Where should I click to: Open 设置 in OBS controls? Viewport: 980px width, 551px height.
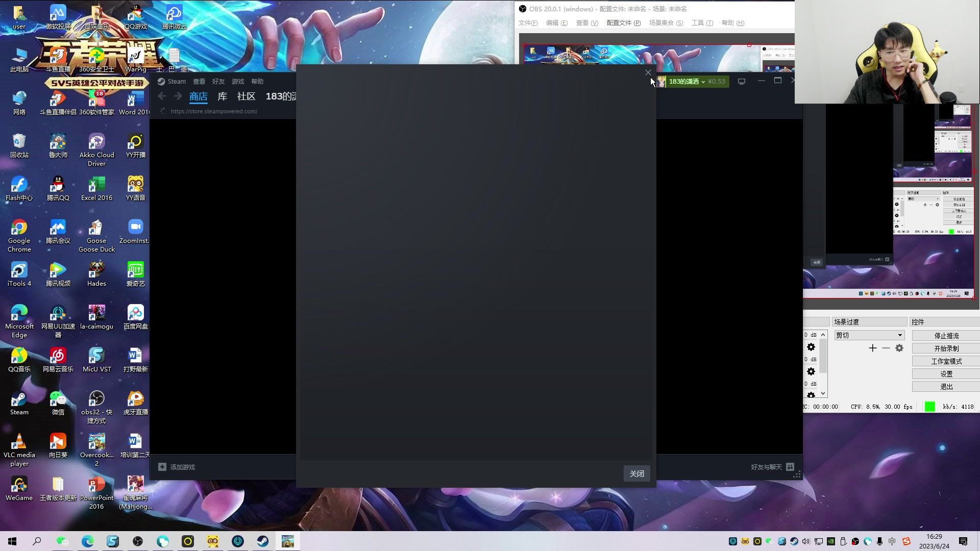946,374
